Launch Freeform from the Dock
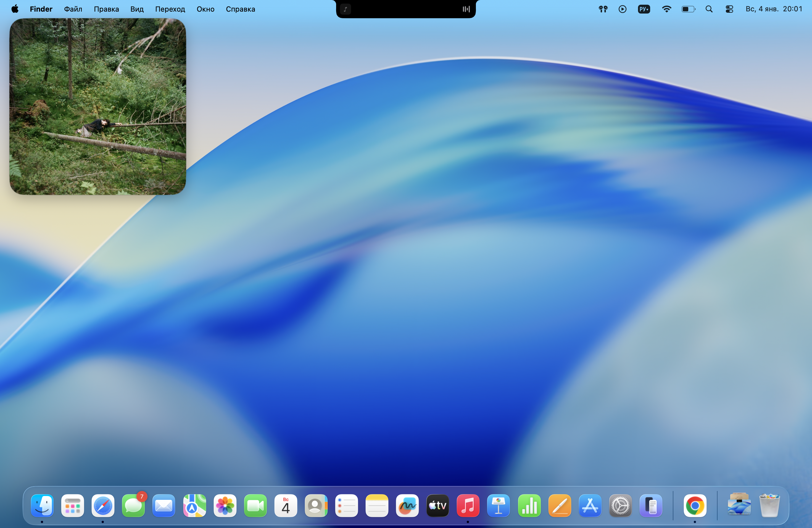Image resolution: width=812 pixels, height=528 pixels. [407, 505]
